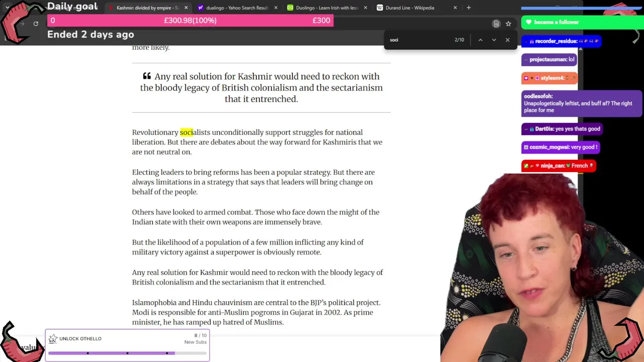Switch to the Duolingo Learn Irish tab
This screenshot has height=362, width=644.
pos(327,8)
